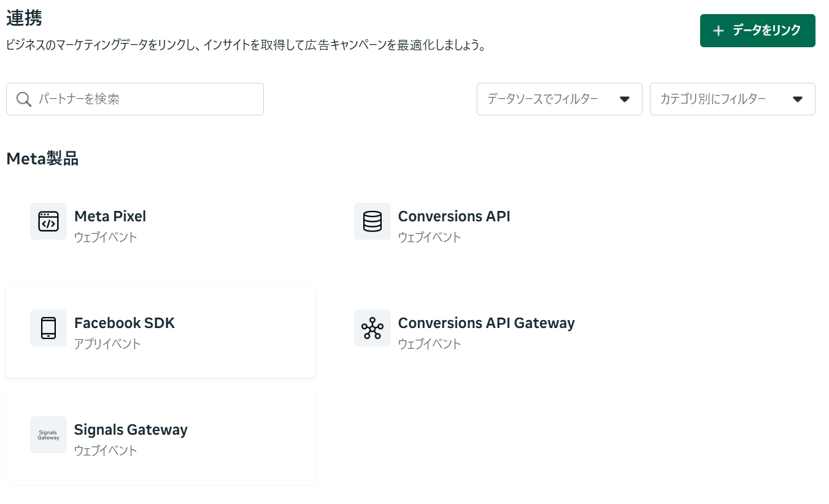Open the カテゴリ別にフィルター dropdown
The height and width of the screenshot is (504, 829).
713,99
